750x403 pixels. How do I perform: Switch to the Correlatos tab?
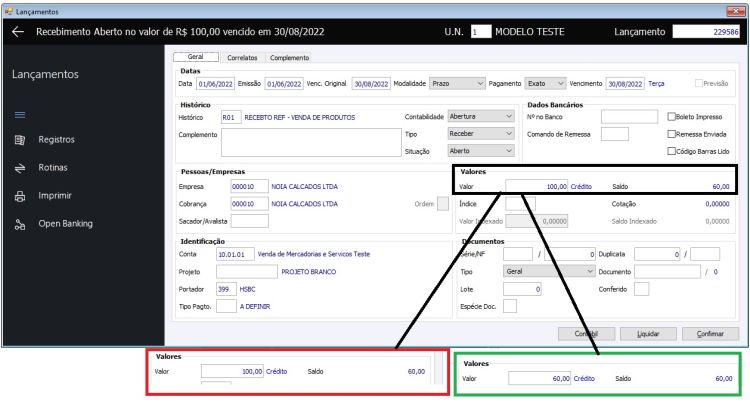coord(242,57)
